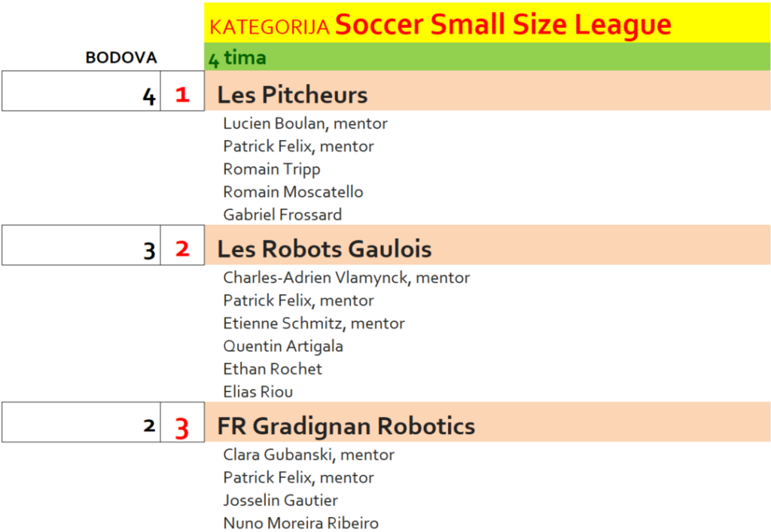
Task: Click Clara Gubanski, mentor entry
Action: pyautogui.click(x=309, y=454)
